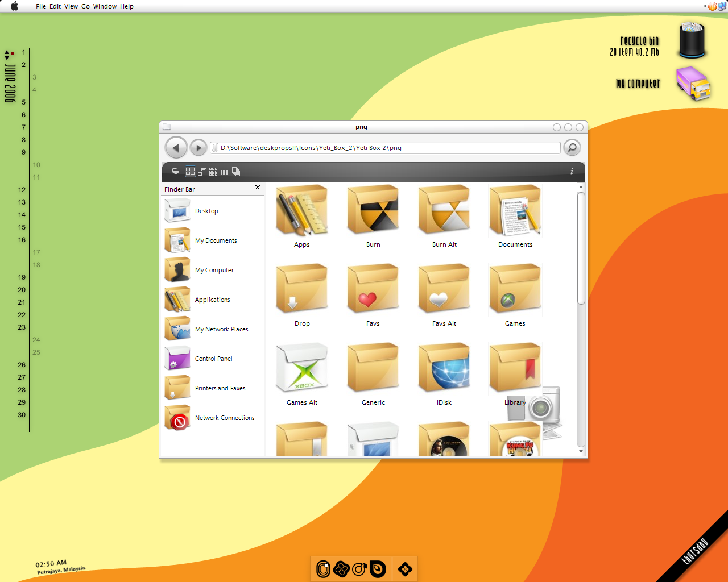This screenshot has width=728, height=582.
Task: Click the address path input field
Action: [387, 148]
